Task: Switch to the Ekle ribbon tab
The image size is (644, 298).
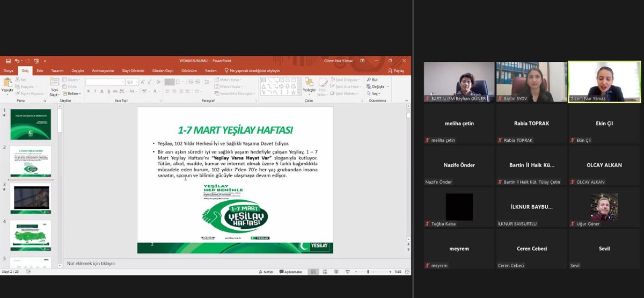Action: click(40, 70)
